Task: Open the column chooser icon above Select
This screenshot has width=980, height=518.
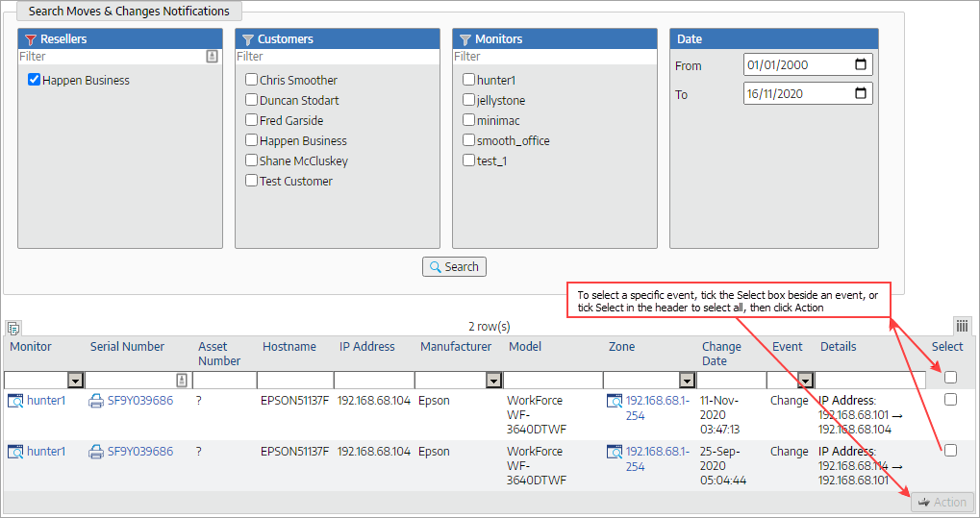Action: 962,326
